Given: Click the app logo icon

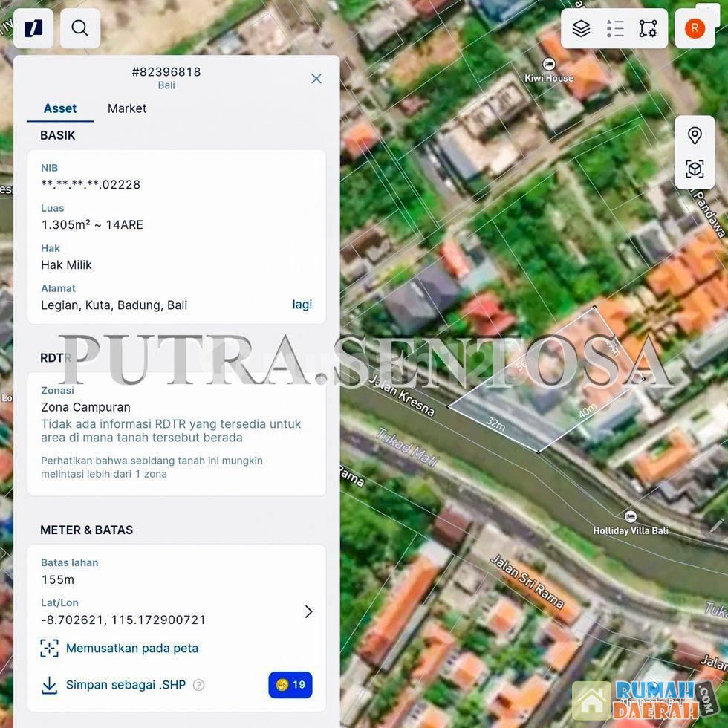Looking at the screenshot, I should pyautogui.click(x=33, y=28).
